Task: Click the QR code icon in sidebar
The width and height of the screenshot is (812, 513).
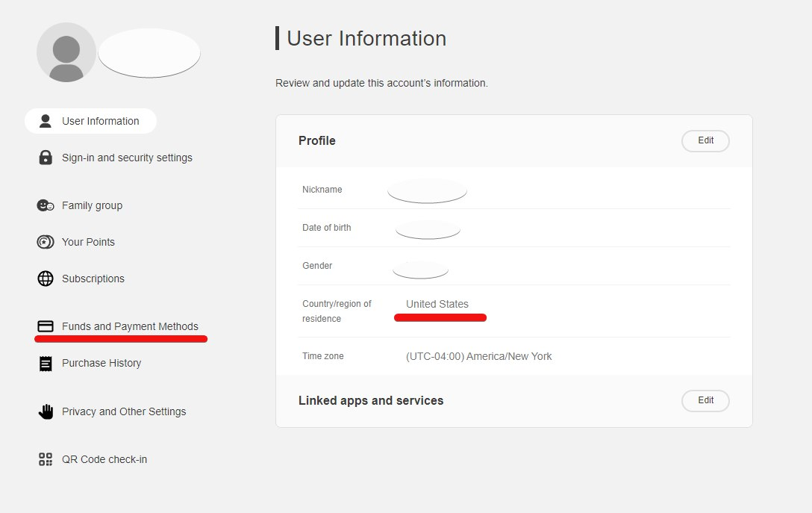Action: 46,459
